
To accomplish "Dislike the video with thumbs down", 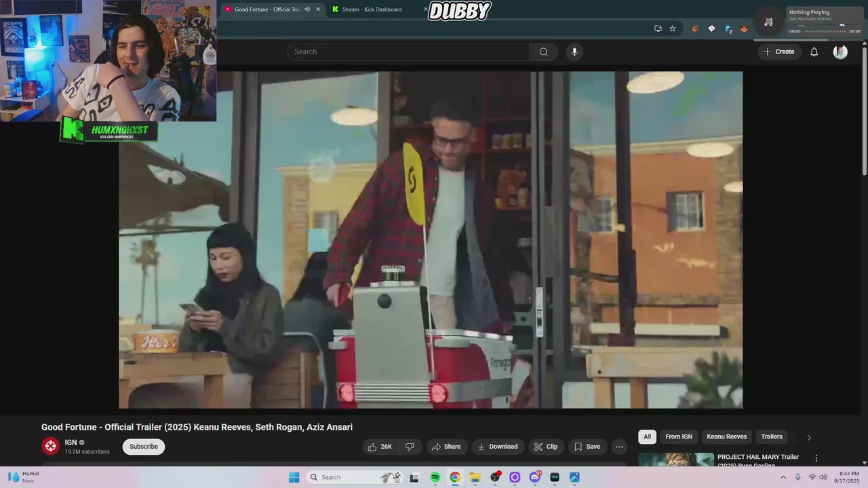I will pyautogui.click(x=410, y=447).
